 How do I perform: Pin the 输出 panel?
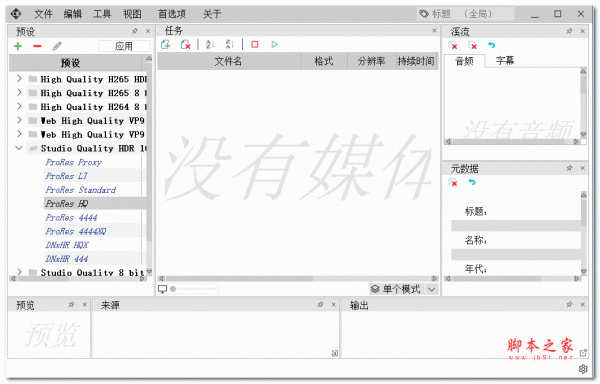click(569, 304)
